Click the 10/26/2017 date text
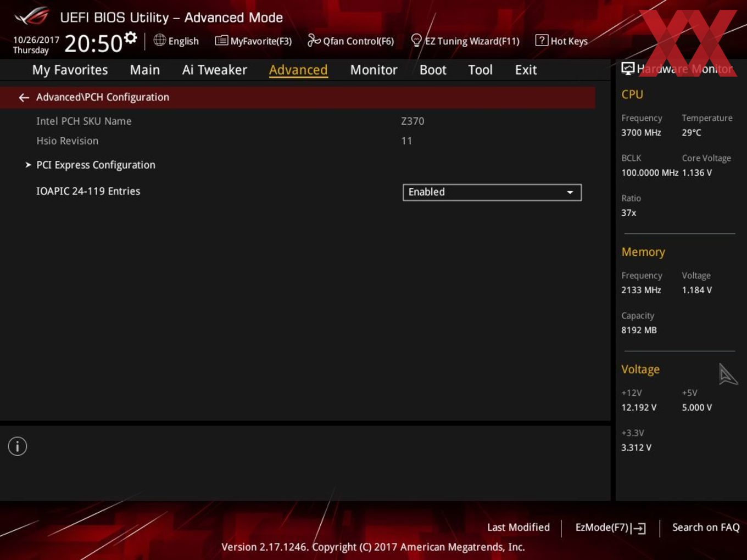 (x=36, y=40)
